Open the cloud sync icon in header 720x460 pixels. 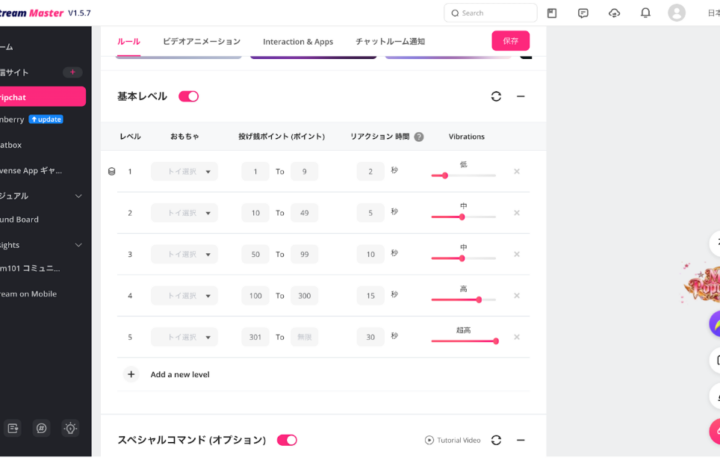(x=614, y=13)
